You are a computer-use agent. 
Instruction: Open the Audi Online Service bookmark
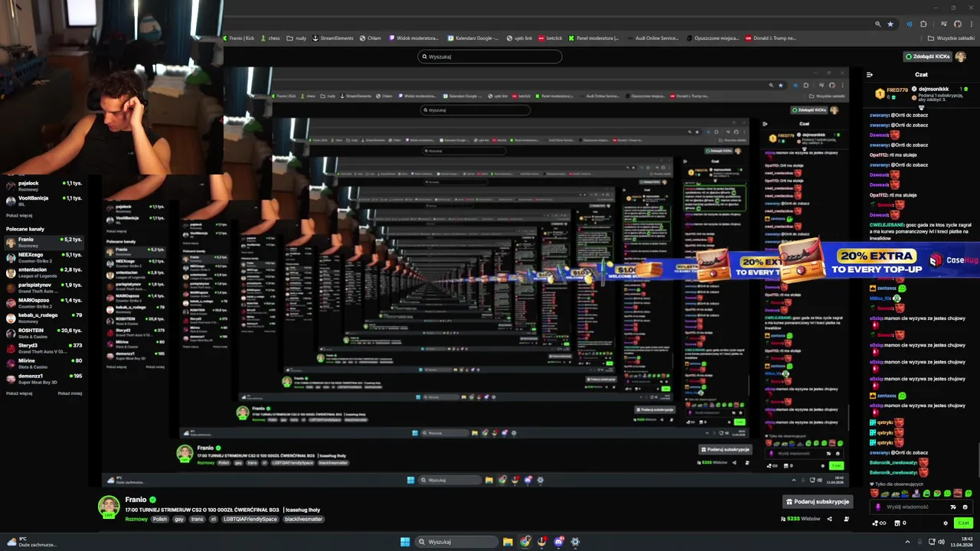652,37
